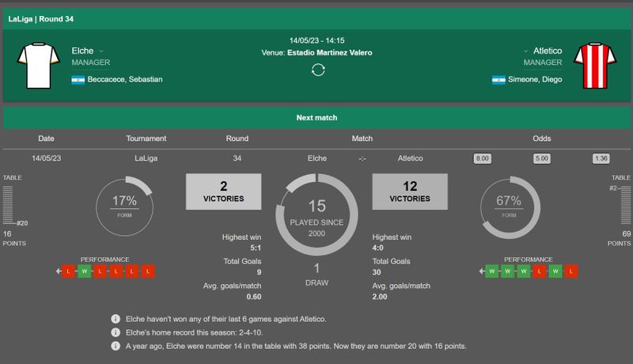Click first green W badge in Atletico performance
The height and width of the screenshot is (364, 633).
click(491, 271)
